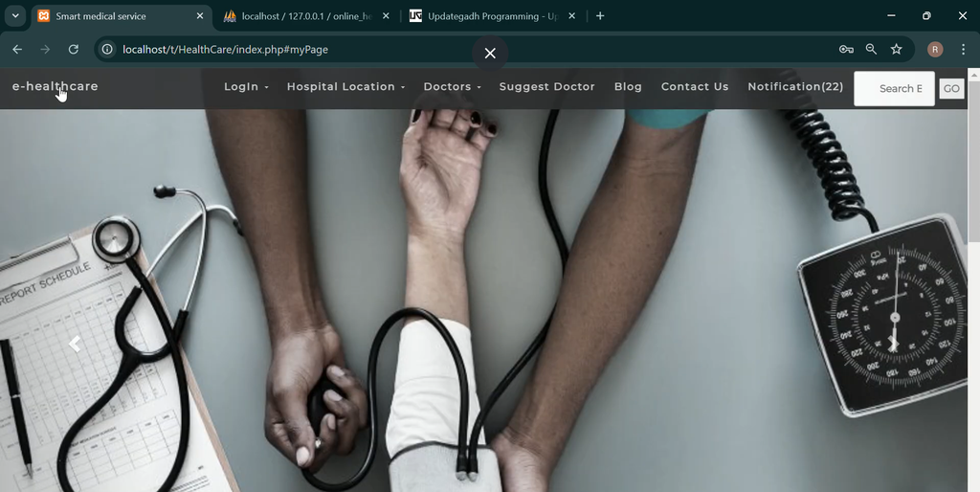The width and height of the screenshot is (980, 492).
Task: Open Chrome profile avatar R
Action: point(935,50)
